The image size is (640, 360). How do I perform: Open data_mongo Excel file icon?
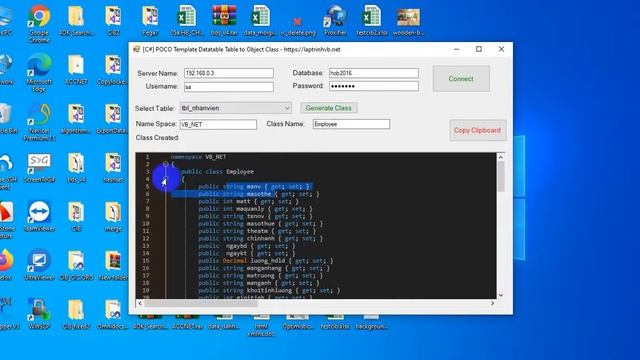[x=260, y=20]
